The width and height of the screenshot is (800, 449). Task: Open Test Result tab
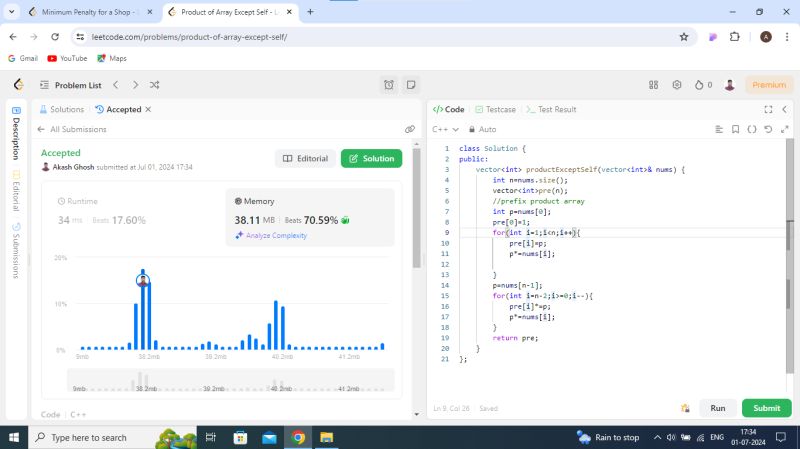tap(552, 109)
